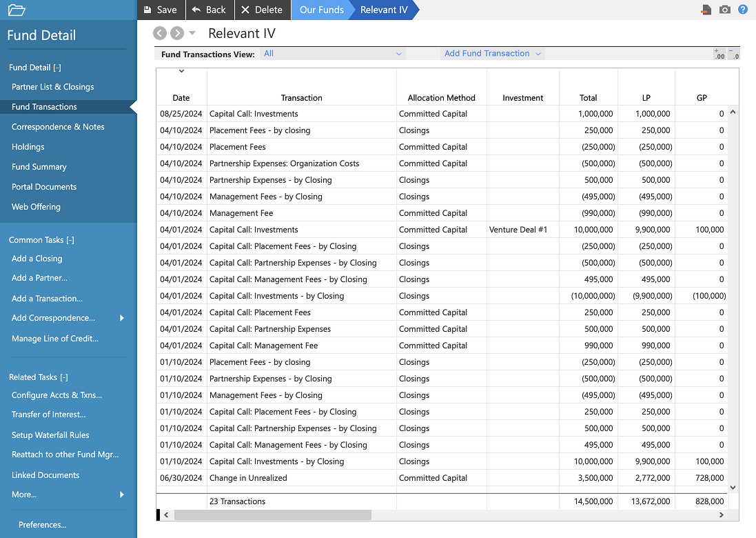Click the Add a Transaction... link
Screen dimensions: 756x538
tap(48, 299)
